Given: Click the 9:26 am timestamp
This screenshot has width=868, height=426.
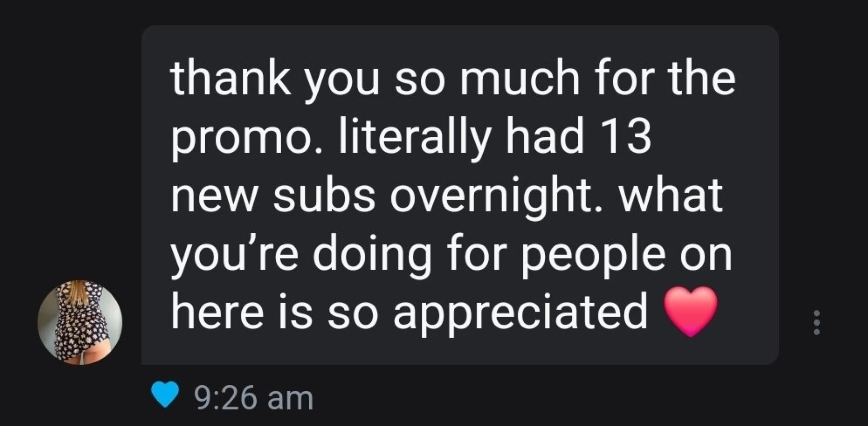Looking at the screenshot, I should [254, 398].
